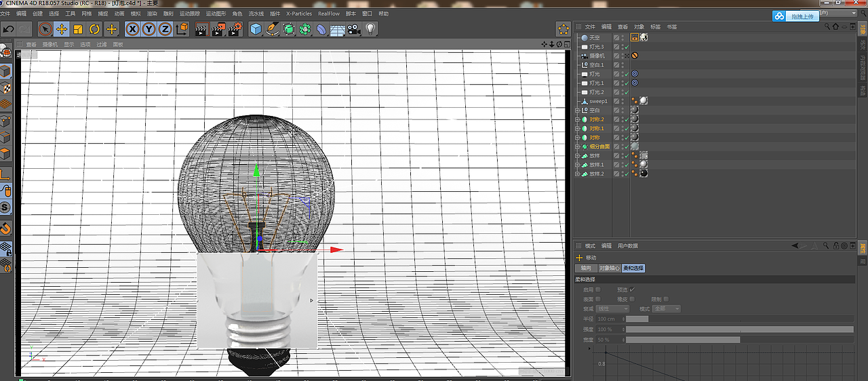Click the 拖拽上传 upload button
The image size is (868, 381).
795,16
